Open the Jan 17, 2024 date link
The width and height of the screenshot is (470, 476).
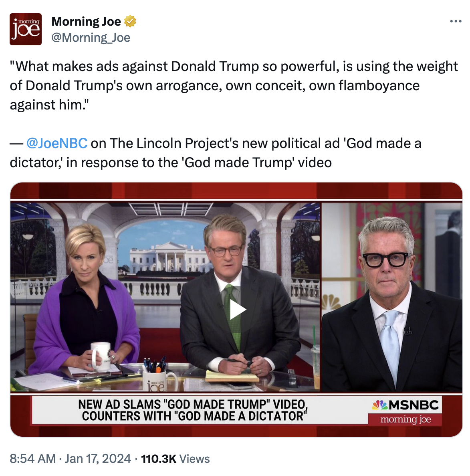(x=98, y=459)
